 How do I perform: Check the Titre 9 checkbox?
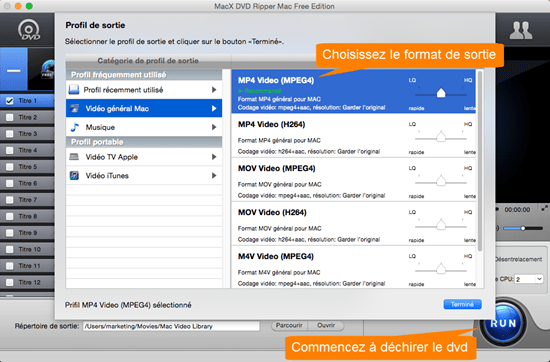tap(9, 233)
